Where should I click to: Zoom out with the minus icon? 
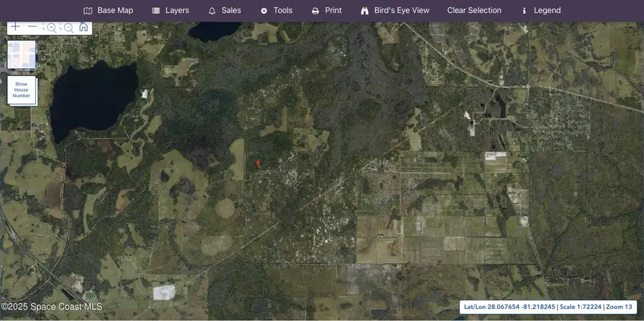(x=32, y=26)
